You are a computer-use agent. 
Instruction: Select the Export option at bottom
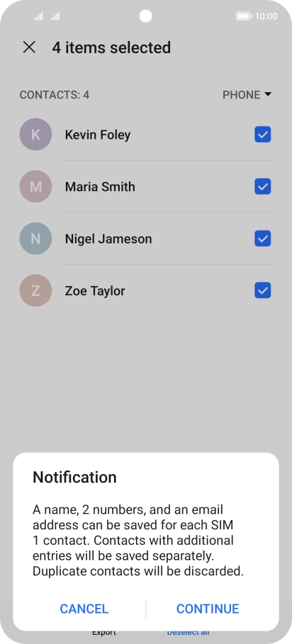(104, 633)
